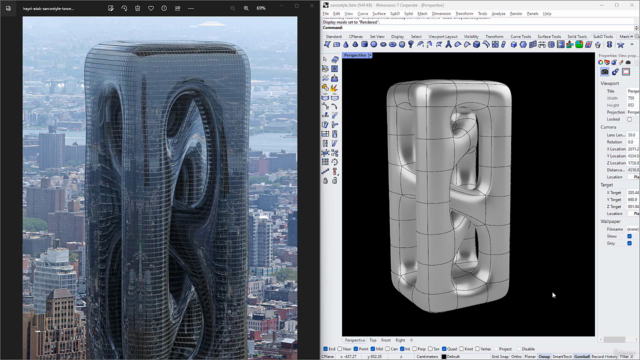The image size is (640, 360).
Task: Uncheck the Quad osnap checkbox
Action: tap(444, 349)
